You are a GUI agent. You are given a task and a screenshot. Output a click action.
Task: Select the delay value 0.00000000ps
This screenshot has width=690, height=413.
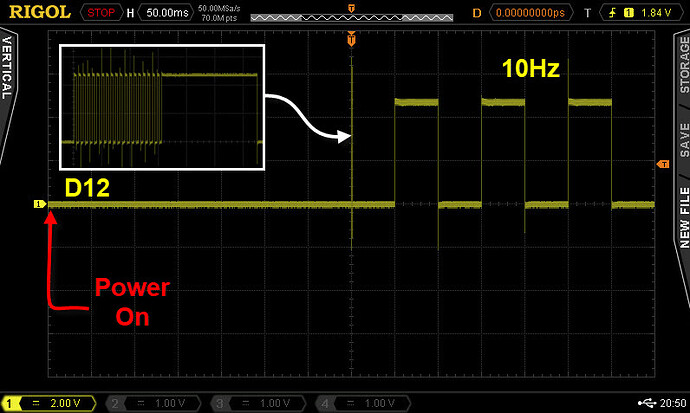(x=531, y=13)
